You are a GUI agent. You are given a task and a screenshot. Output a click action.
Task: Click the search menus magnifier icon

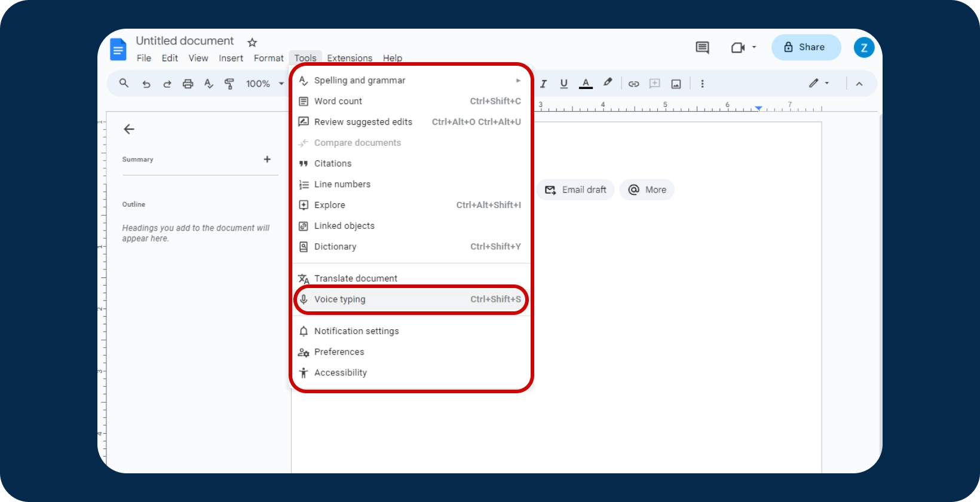124,83
